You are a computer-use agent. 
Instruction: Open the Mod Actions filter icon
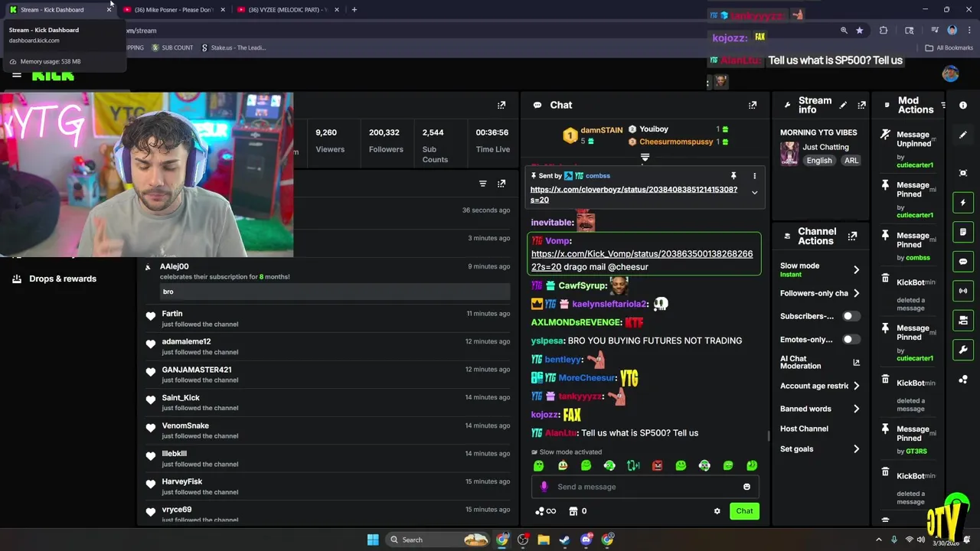[x=943, y=105]
